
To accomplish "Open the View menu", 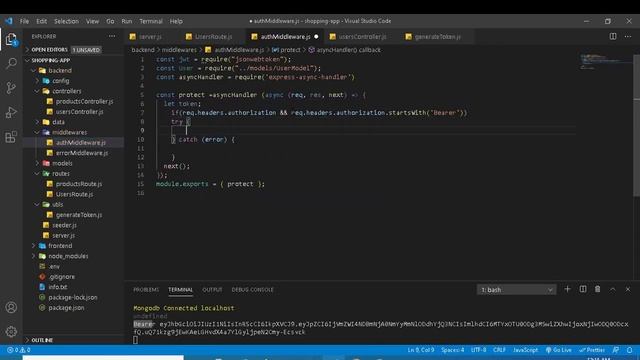I will coord(92,21).
